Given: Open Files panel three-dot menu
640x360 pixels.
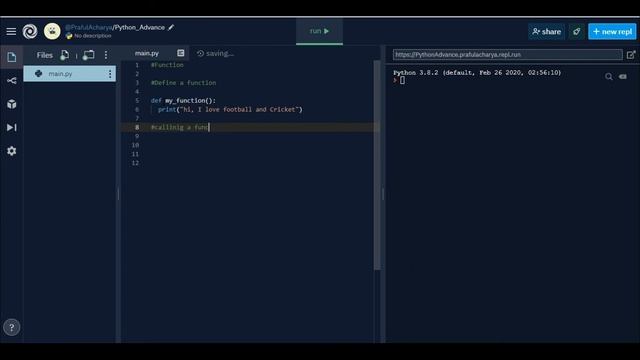Looking at the screenshot, I should pos(106,55).
